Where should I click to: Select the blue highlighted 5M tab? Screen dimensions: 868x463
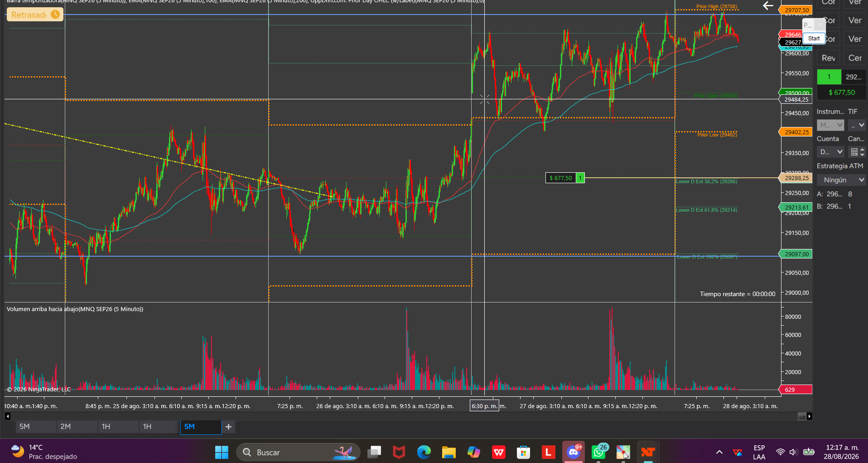coord(201,427)
